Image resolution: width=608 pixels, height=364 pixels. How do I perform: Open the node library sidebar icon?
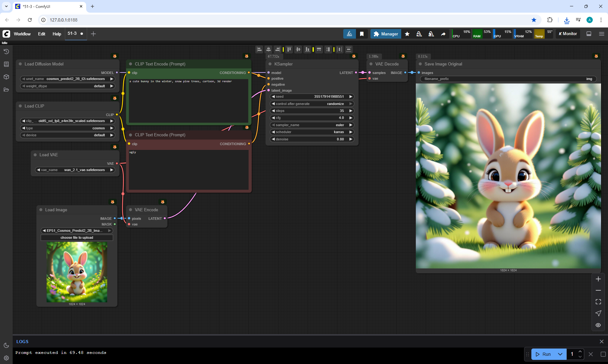point(6,64)
